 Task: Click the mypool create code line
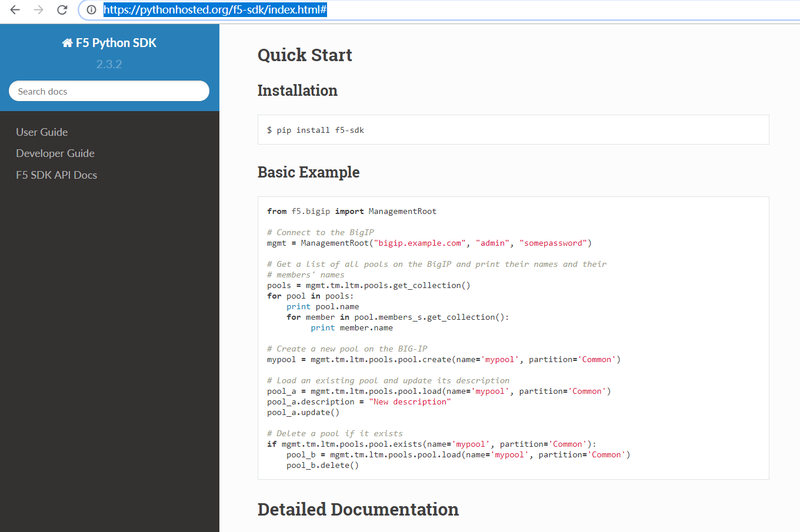444,359
